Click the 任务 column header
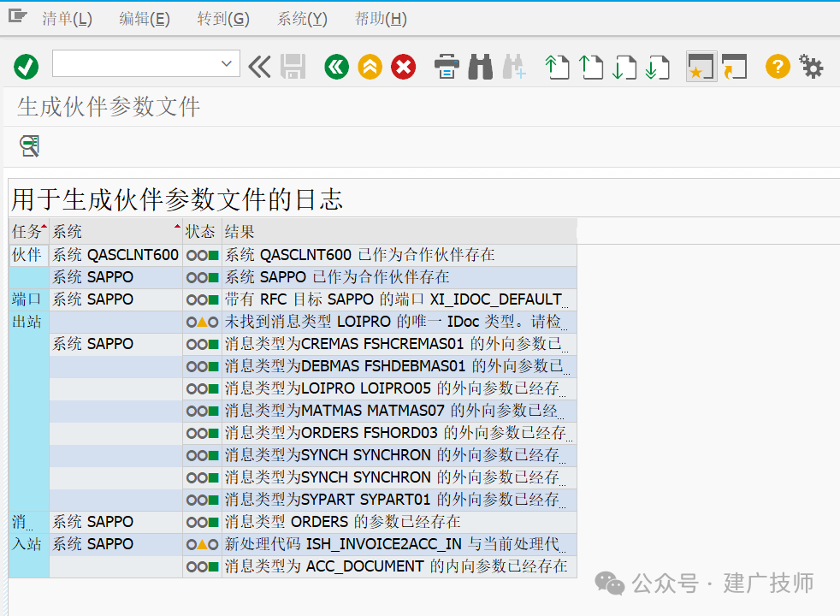The width and height of the screenshot is (840, 616). 29,232
